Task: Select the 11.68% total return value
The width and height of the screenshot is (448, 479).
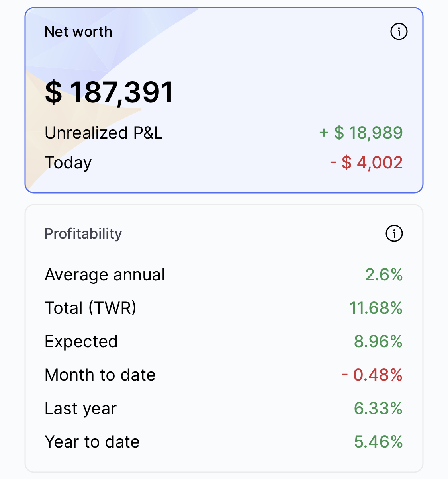Action: 376,308
